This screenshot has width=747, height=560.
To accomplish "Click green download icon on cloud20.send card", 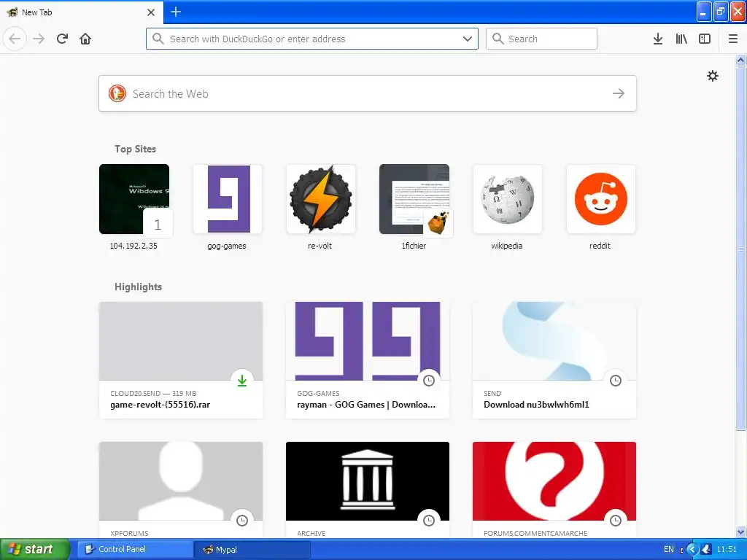I will (242, 381).
